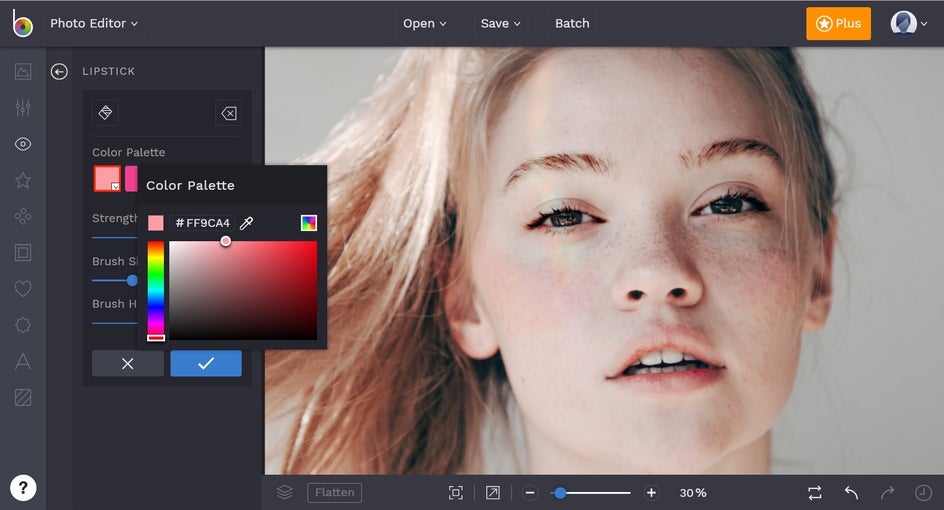Click the portrait photo on canvas

(604, 261)
